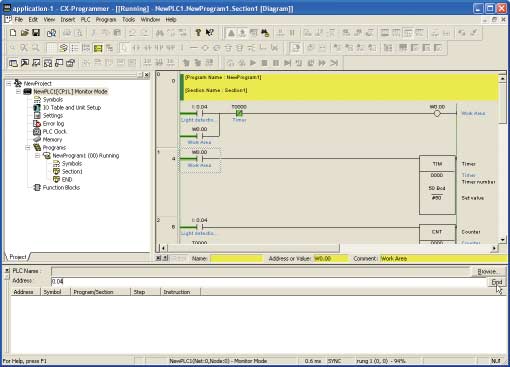Click the horizontal line drawing tool icon

coord(194,48)
